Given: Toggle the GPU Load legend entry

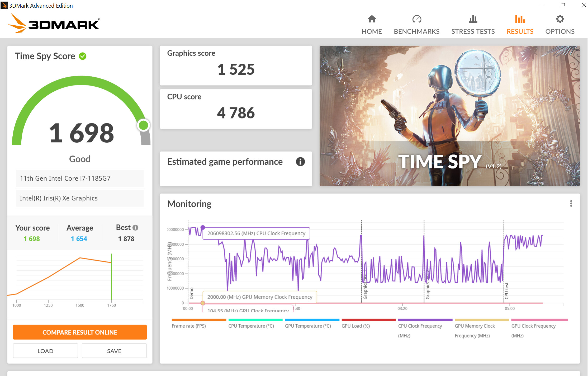Looking at the screenshot, I should click(355, 326).
